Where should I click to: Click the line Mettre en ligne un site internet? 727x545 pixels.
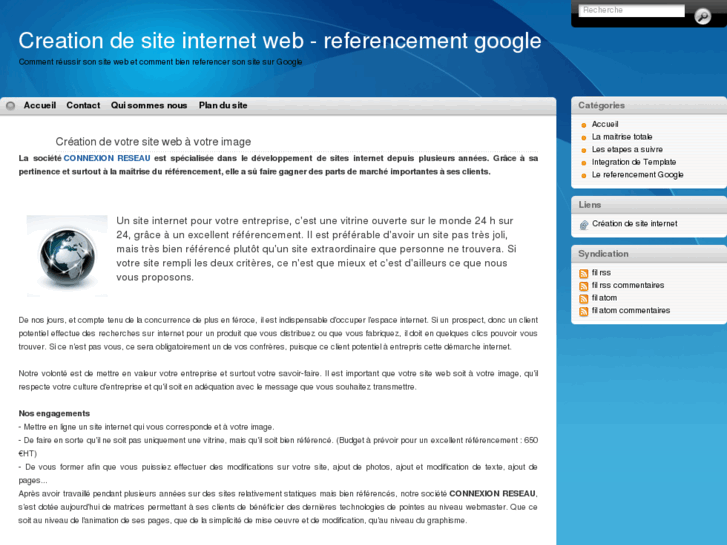tap(147, 427)
